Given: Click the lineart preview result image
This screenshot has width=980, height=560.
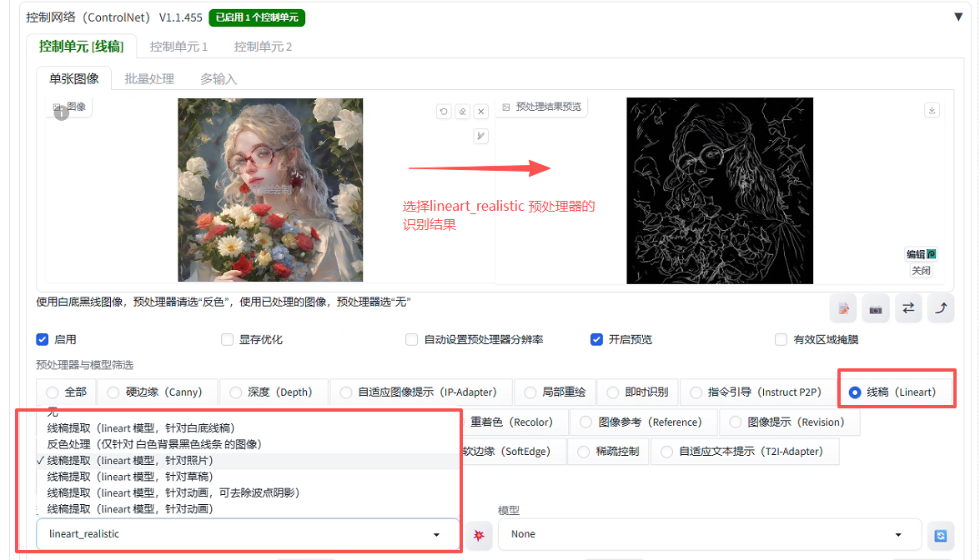Looking at the screenshot, I should click(x=720, y=190).
